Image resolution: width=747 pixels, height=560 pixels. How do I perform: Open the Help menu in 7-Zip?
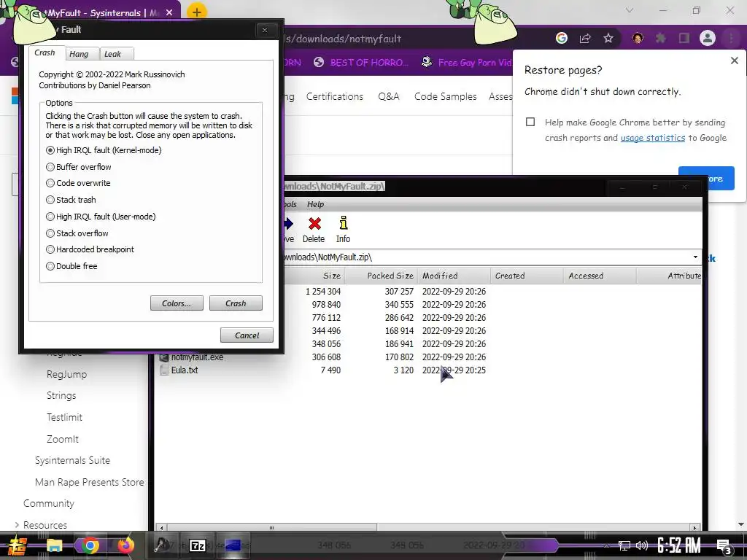coord(315,204)
